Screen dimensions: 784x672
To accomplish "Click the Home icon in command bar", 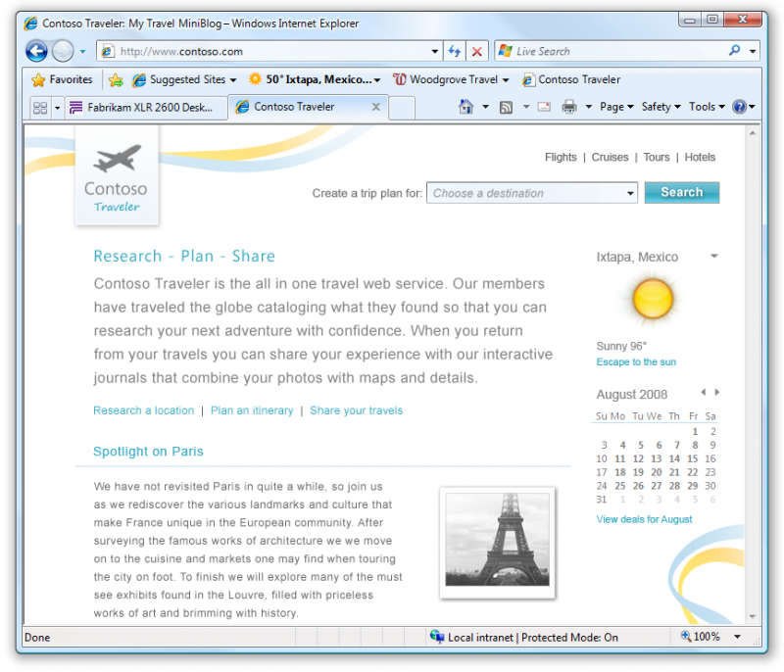I will coord(465,107).
